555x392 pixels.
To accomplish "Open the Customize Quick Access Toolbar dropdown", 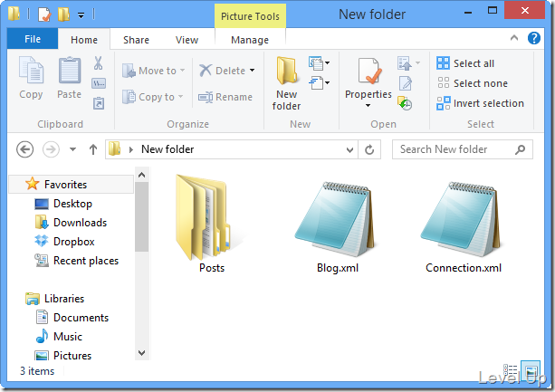I will pos(81,15).
